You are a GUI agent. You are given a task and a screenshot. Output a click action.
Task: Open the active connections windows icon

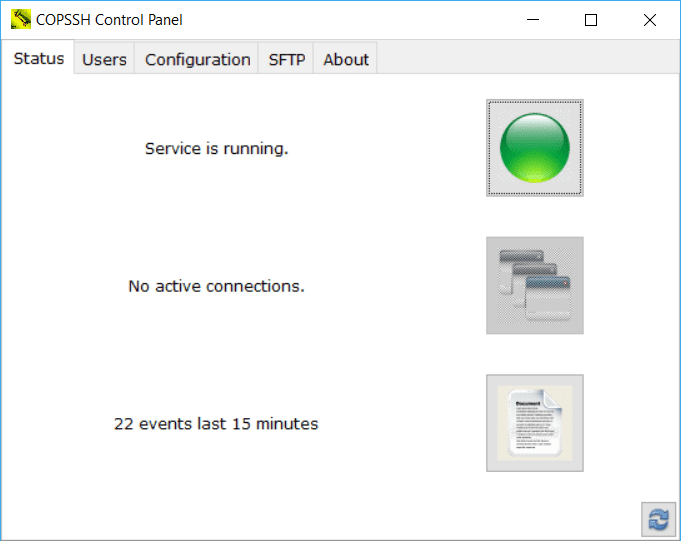point(535,285)
